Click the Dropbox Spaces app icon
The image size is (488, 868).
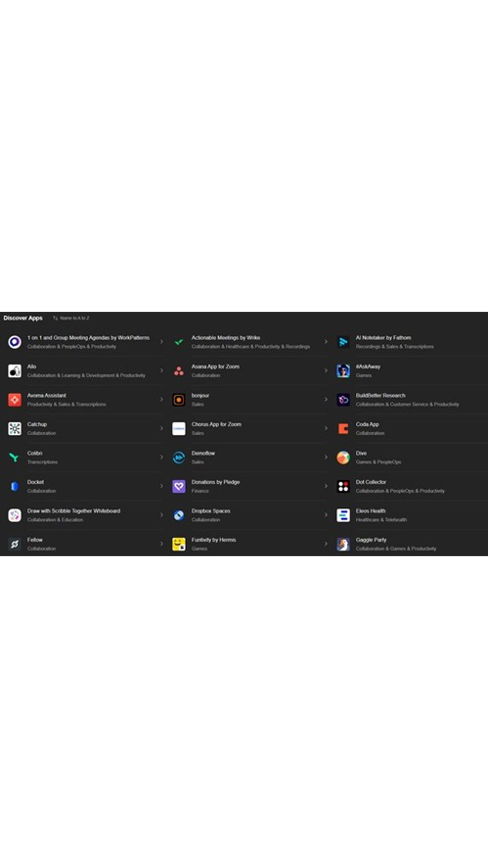coord(178,515)
